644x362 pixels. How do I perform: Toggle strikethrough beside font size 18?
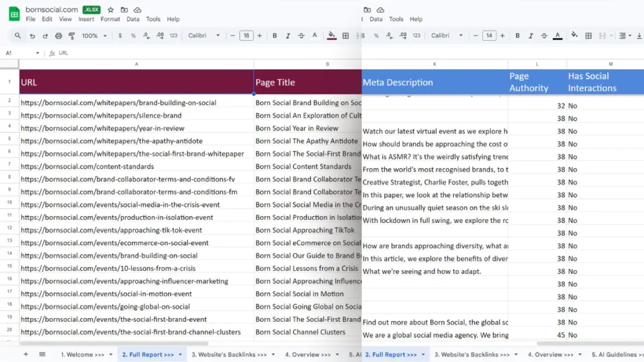(301, 36)
